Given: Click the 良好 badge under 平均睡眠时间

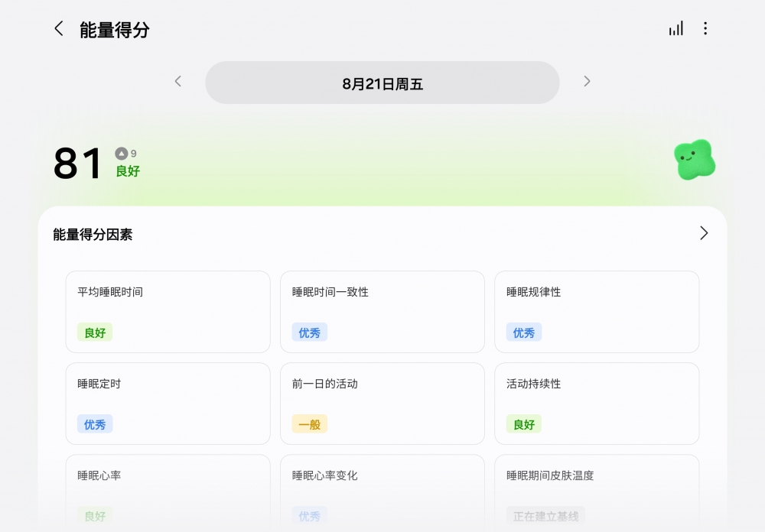Looking at the screenshot, I should pos(95,332).
